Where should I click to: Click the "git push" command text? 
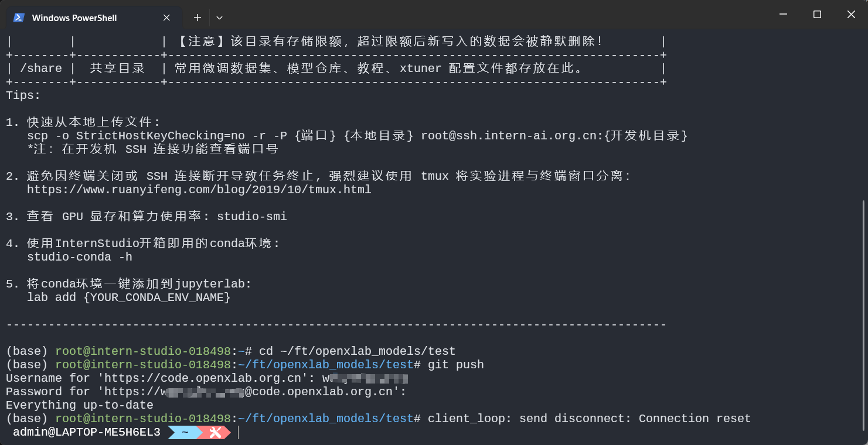tap(456, 365)
